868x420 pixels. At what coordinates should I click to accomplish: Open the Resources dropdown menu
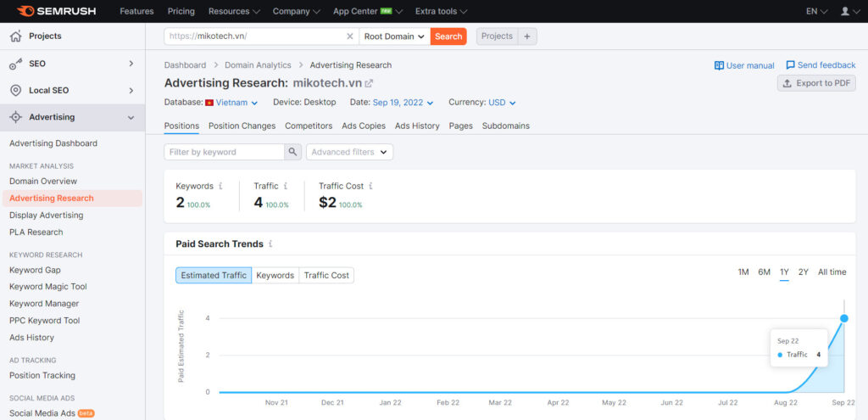tap(234, 11)
